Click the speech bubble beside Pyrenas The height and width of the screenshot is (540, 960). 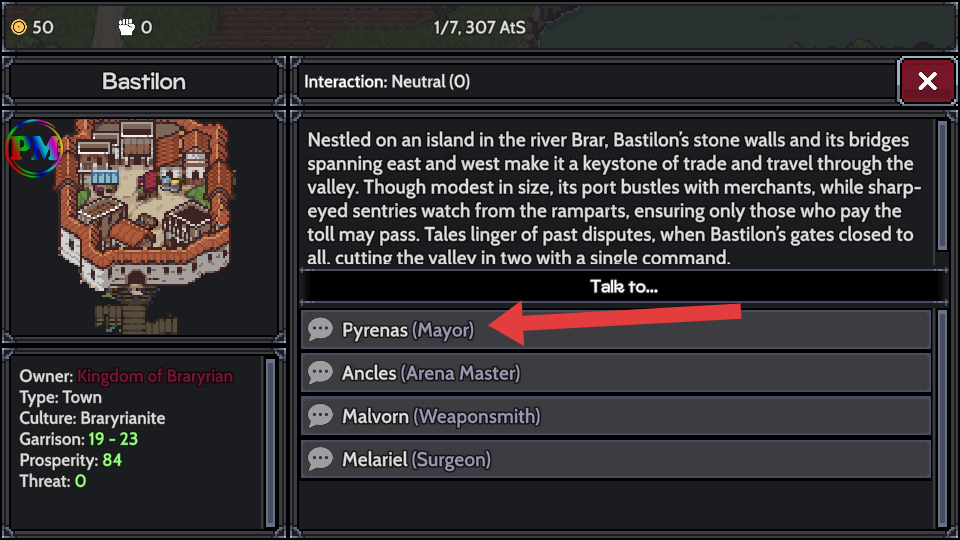coord(320,330)
